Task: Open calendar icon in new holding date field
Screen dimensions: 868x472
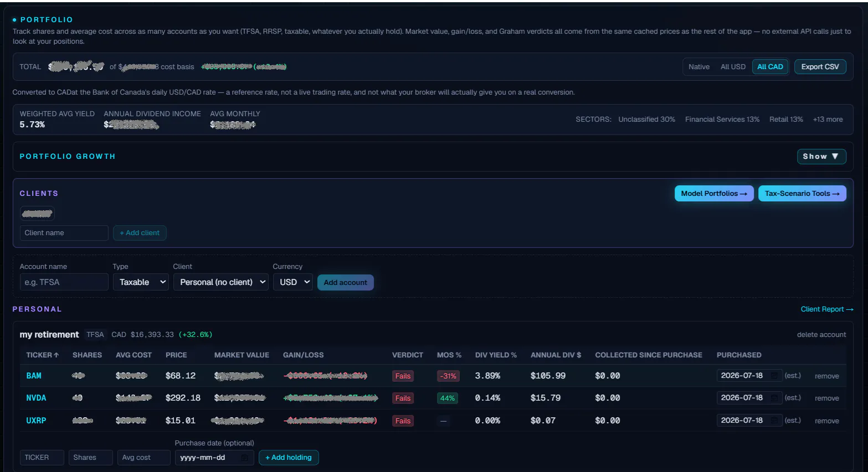Action: point(245,458)
